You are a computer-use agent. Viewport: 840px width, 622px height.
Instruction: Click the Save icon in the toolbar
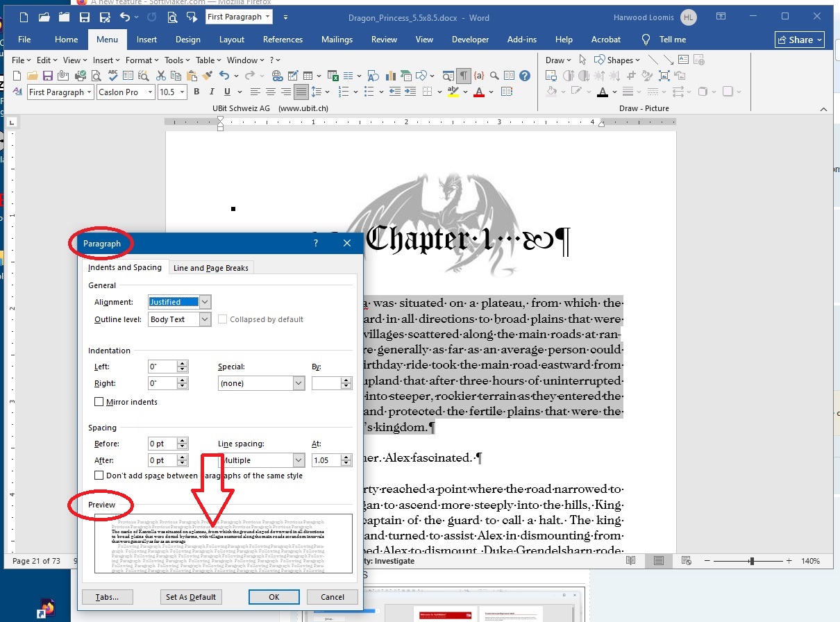(x=47, y=76)
